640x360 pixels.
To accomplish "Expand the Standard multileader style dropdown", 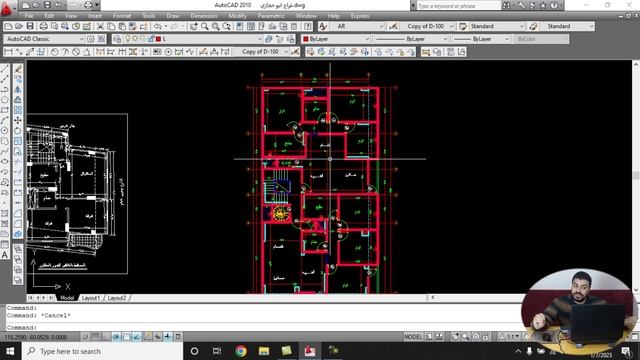I will click(591, 27).
